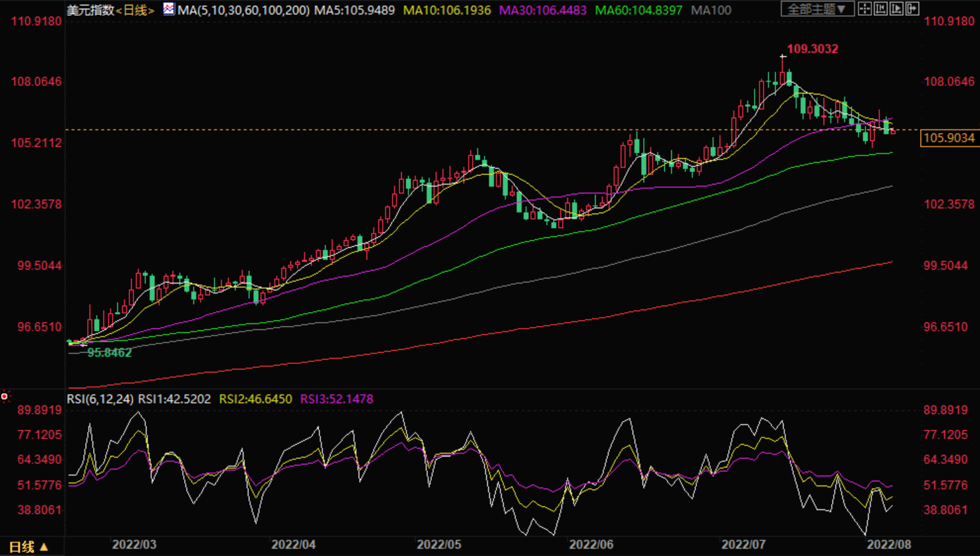
Task: Click the 2022/05 date marker
Action: click(439, 545)
